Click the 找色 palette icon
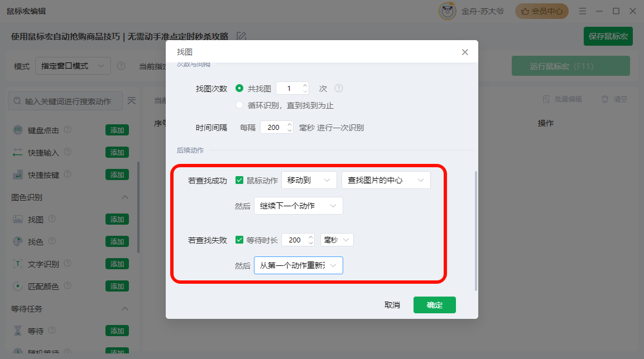 [18, 242]
